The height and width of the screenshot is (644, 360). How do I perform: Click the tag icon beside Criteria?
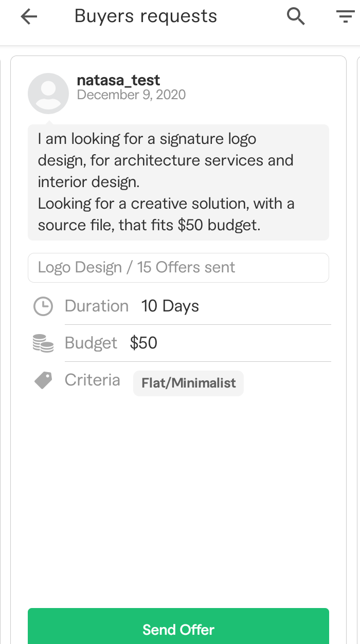tap(43, 380)
